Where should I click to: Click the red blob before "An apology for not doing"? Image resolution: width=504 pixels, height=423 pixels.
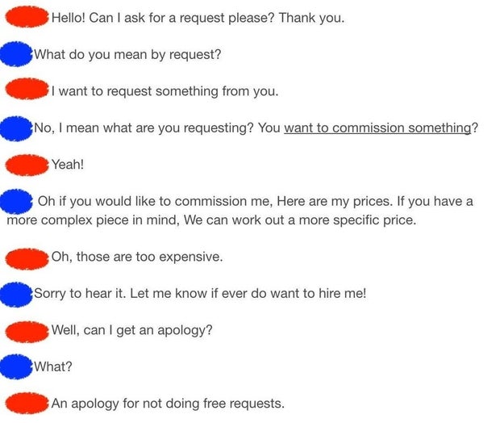point(27,403)
